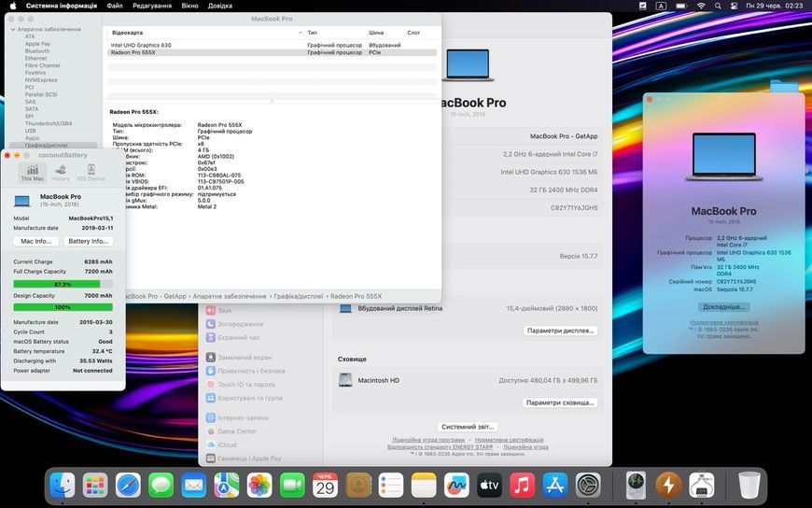The height and width of the screenshot is (508, 812).
Task: Open Spotlight search in the menu bar
Action: pos(718,6)
